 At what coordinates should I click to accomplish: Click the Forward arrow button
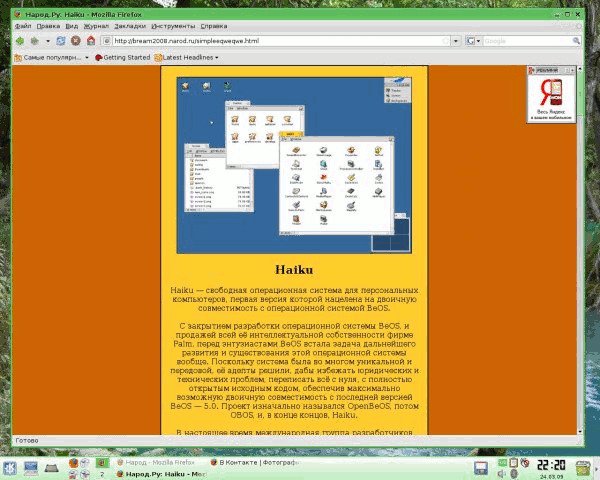[35, 41]
